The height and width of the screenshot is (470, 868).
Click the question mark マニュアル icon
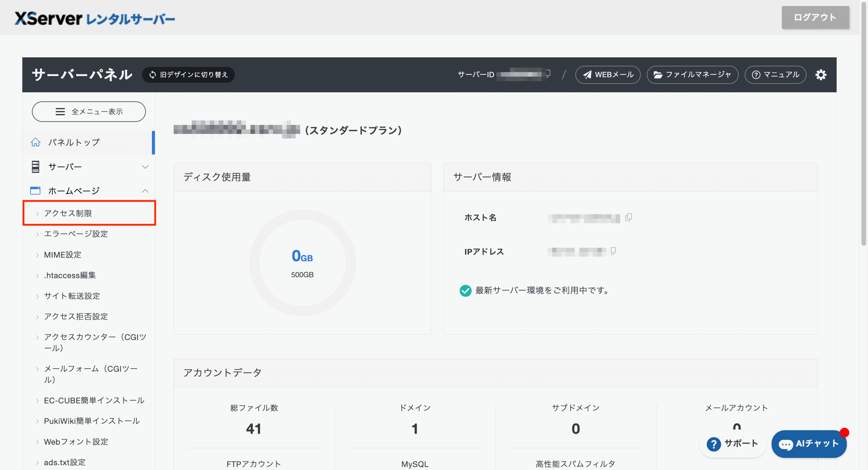[756, 75]
